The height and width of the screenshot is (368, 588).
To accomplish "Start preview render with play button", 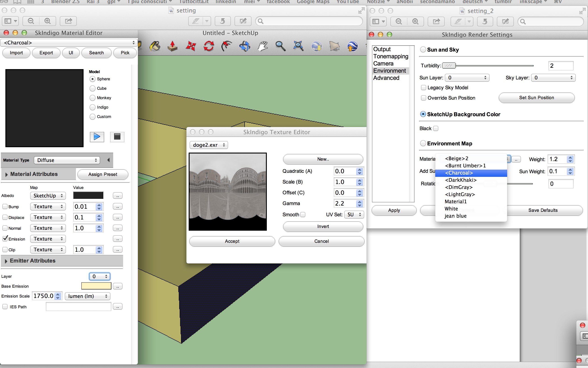I will 97,137.
